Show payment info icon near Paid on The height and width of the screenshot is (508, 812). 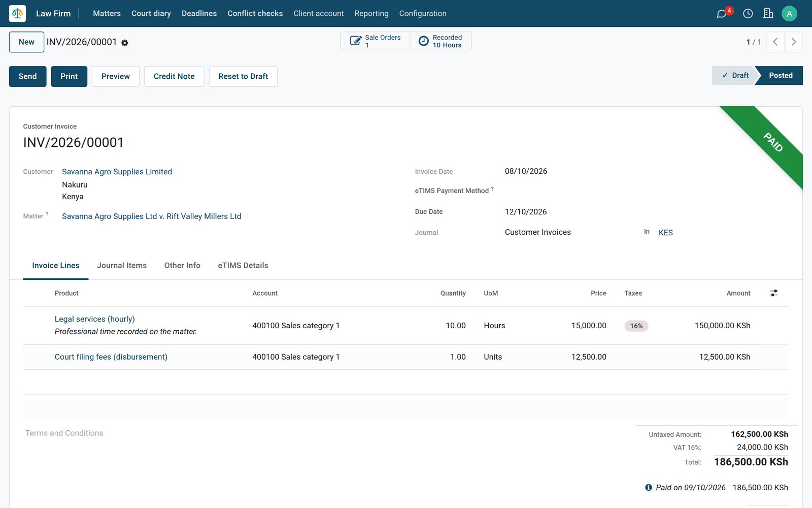649,487
